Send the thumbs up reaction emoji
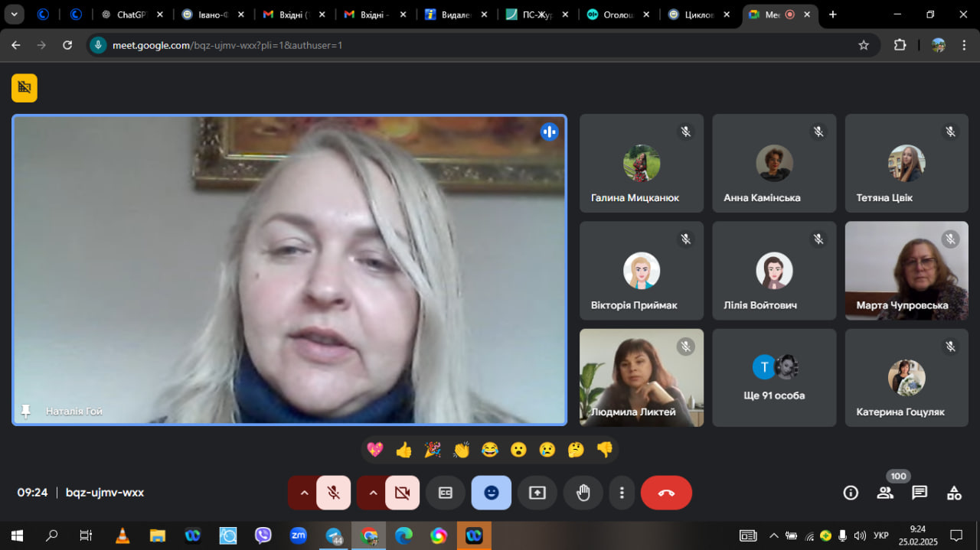The height and width of the screenshot is (550, 980). click(x=403, y=450)
